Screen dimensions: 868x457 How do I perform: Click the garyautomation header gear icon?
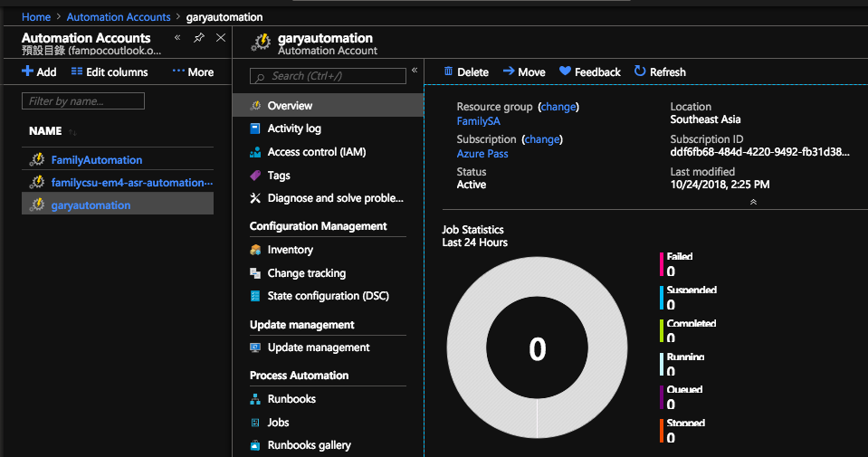coord(262,42)
